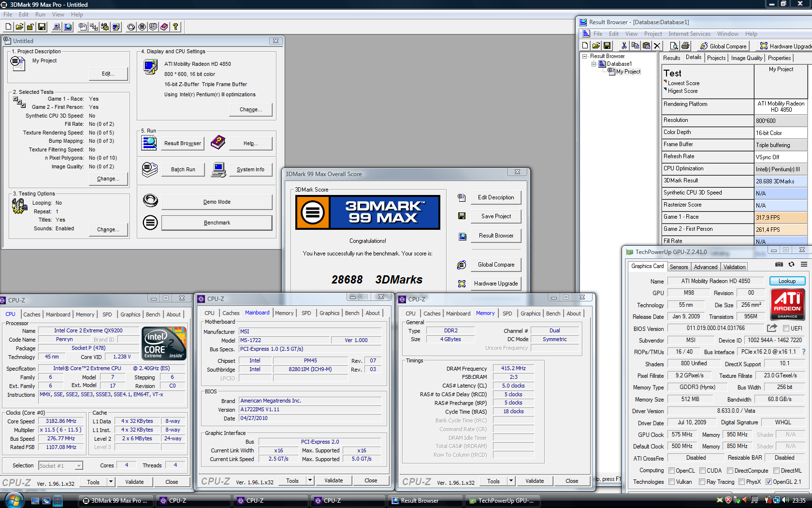Switch to Image Quality tab in Result Browser
Screen dimensions: 812x508
(746, 58)
